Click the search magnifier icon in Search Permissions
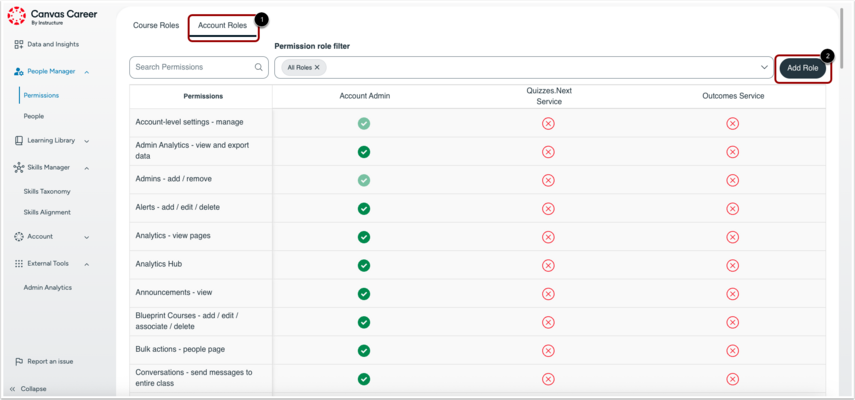 tap(258, 68)
